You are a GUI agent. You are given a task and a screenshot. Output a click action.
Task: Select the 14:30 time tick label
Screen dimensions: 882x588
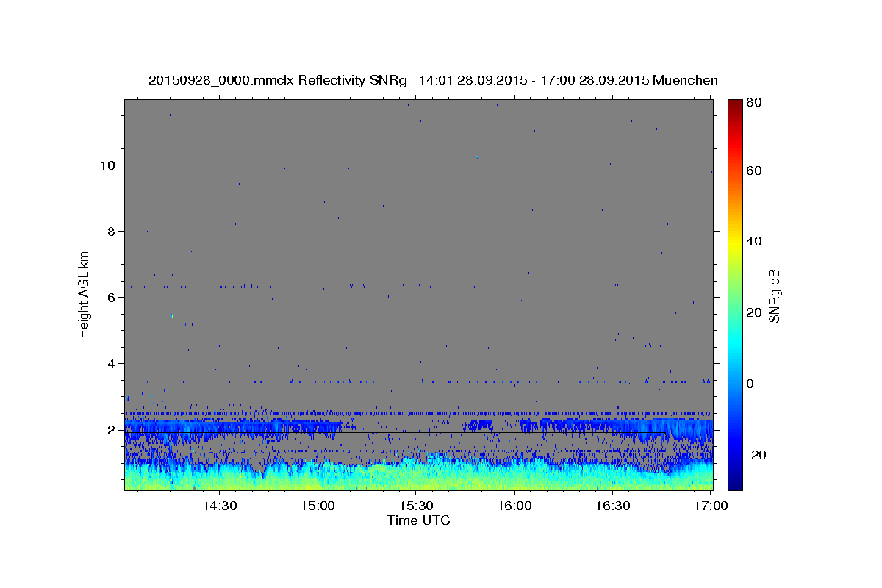219,506
